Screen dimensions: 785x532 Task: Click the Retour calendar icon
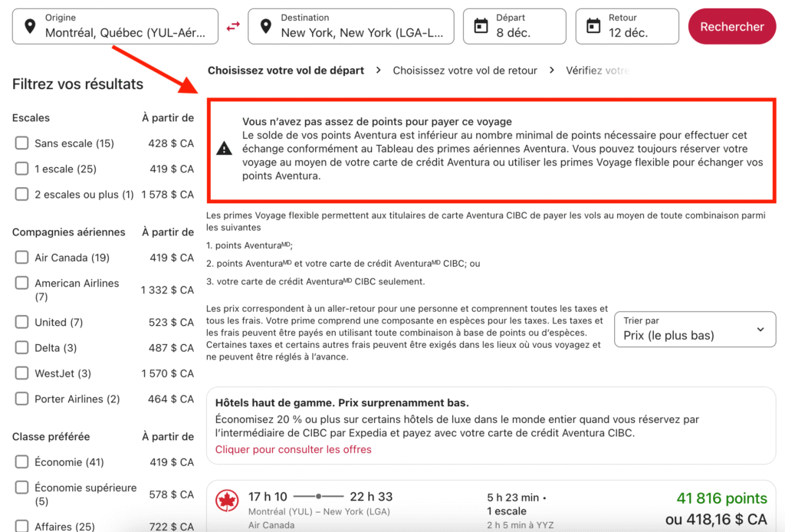click(593, 26)
